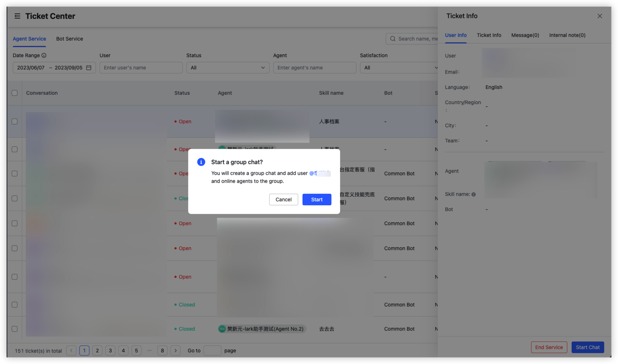Go to previous page arrow
Screen dimensions: 618x364
click(x=71, y=351)
